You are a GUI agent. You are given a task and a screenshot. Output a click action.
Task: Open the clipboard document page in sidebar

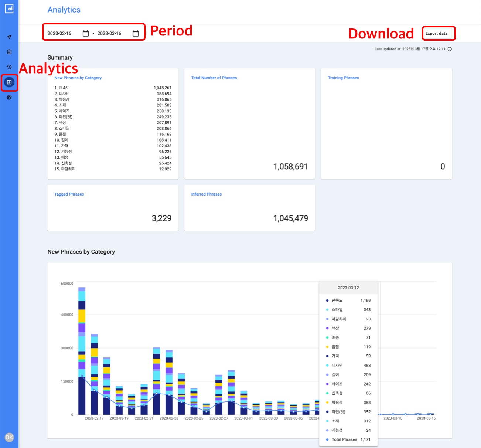pyautogui.click(x=9, y=52)
